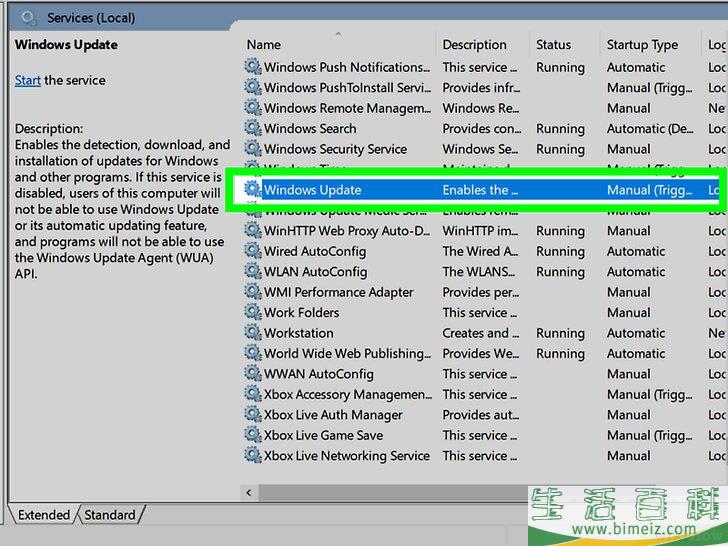Select the WMI Performance Adapter service name
The image size is (728, 546).
tap(338, 292)
